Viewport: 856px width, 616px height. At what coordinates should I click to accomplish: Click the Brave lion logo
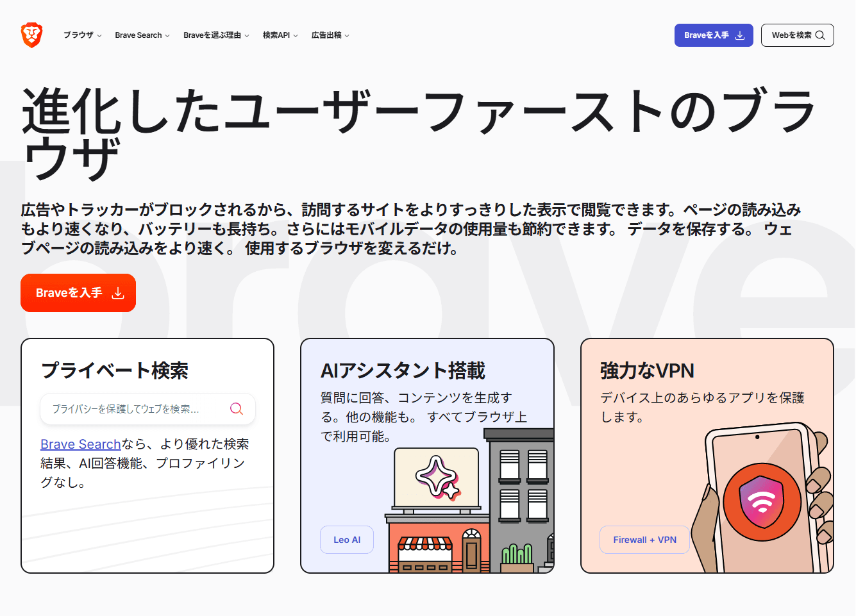(31, 35)
